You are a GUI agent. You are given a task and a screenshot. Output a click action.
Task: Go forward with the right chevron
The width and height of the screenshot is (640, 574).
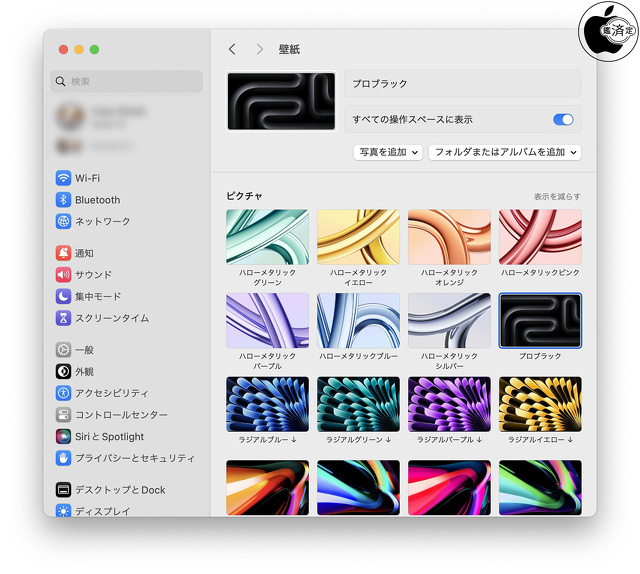(260, 49)
